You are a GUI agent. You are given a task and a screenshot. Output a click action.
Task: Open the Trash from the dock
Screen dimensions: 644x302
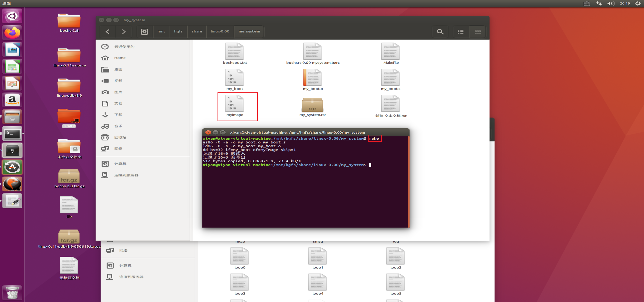(x=12, y=292)
